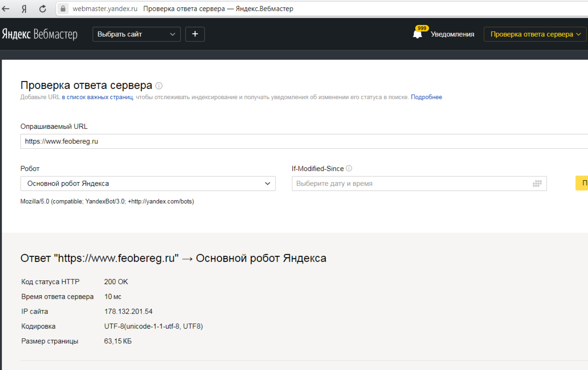This screenshot has height=370, width=588.
Task: Open the Яндекс Вебмастер logo link
Action: tap(40, 34)
